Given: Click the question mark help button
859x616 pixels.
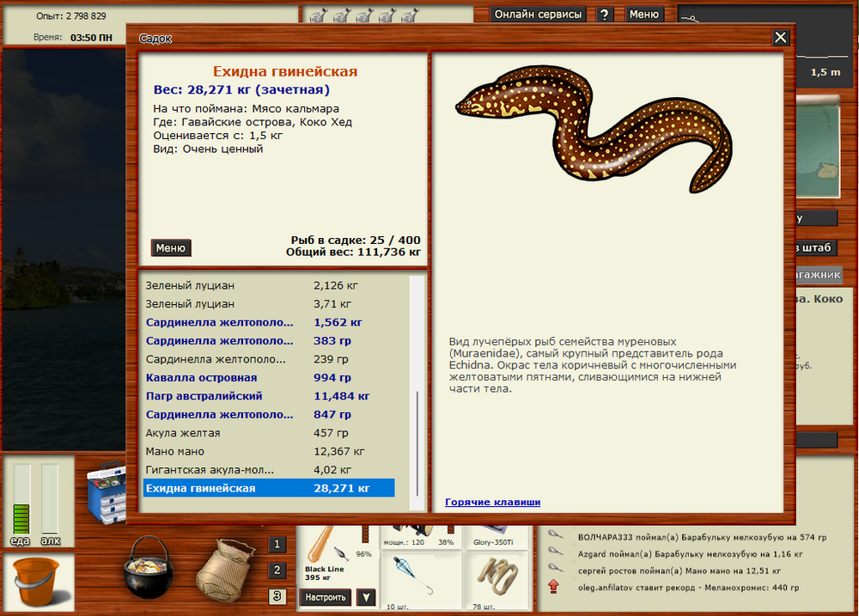Looking at the screenshot, I should pos(605,15).
